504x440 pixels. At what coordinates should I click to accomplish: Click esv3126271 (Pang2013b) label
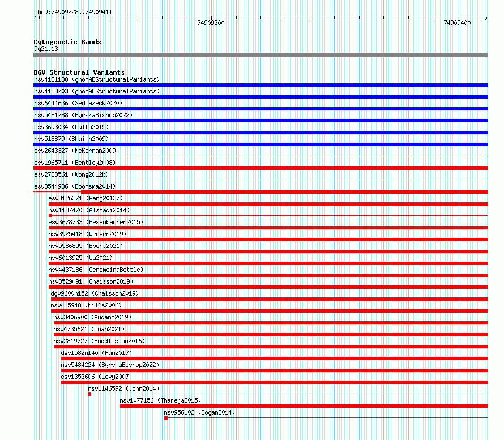[x=86, y=198]
